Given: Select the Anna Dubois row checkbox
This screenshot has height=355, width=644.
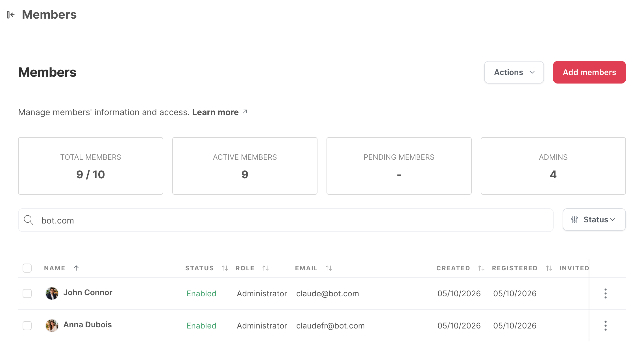Looking at the screenshot, I should click(x=27, y=326).
